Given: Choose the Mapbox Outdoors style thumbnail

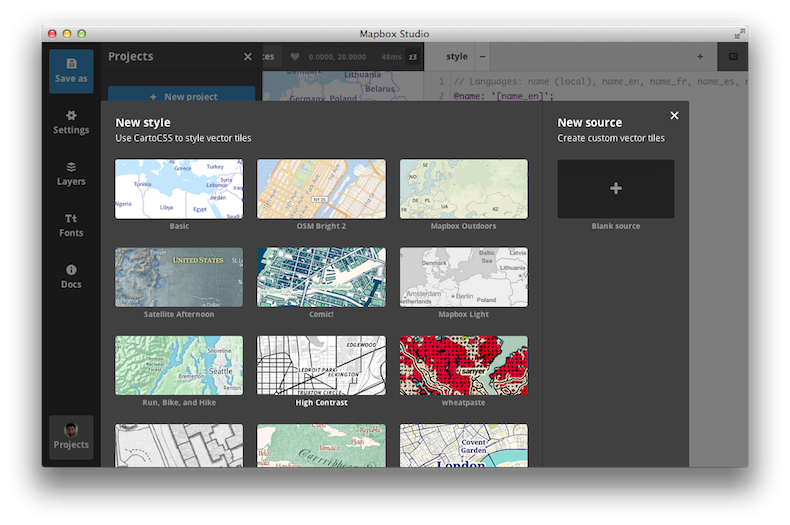Looking at the screenshot, I should [x=464, y=189].
